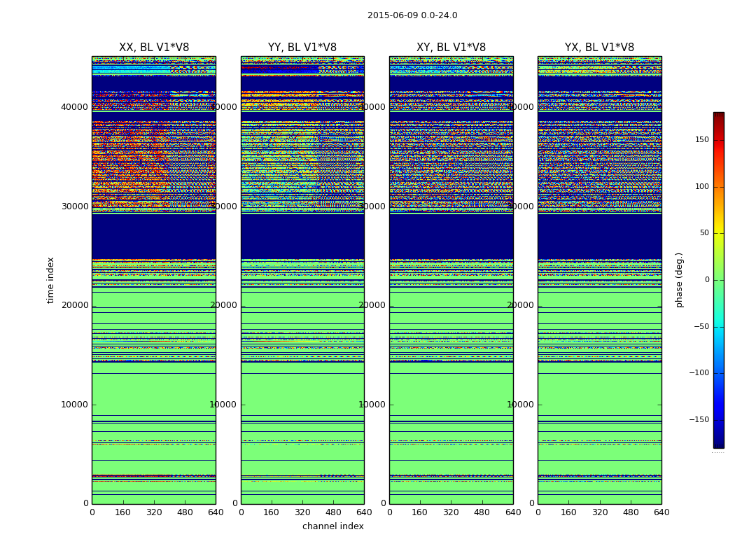Click the "phase (deg.)" colorbar label

pos(679,280)
